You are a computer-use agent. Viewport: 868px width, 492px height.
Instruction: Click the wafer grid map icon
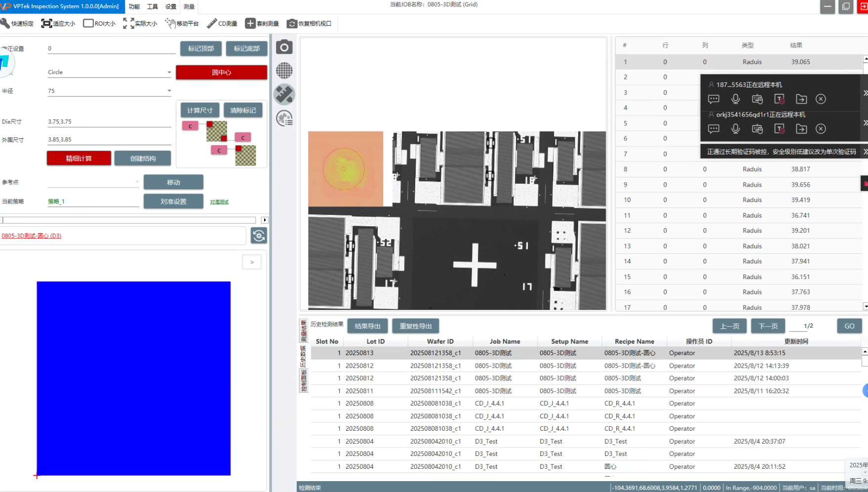pos(284,71)
